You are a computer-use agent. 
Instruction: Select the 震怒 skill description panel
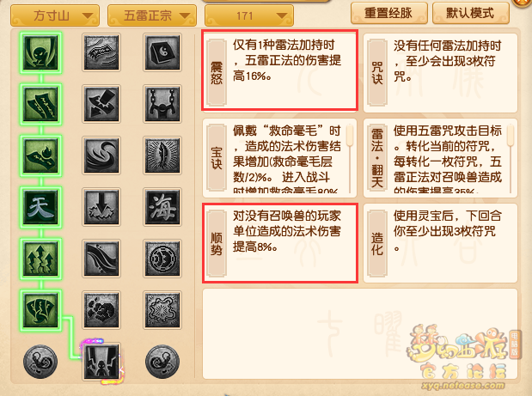[280, 70]
